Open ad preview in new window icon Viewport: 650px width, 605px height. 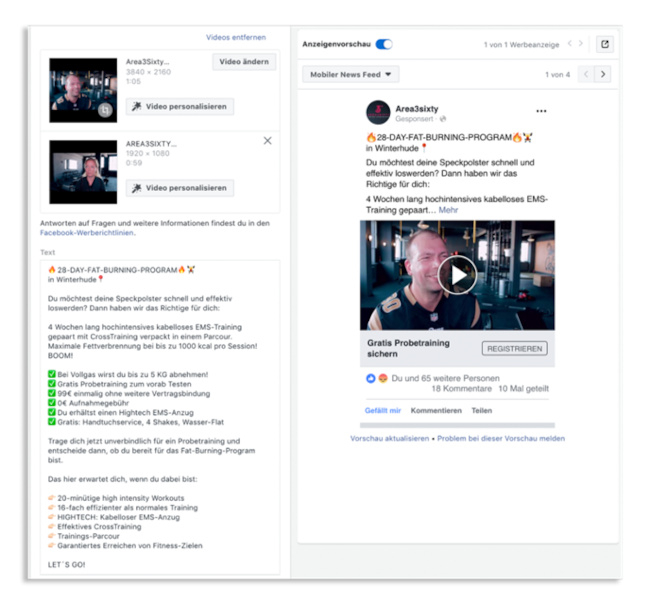pos(605,44)
